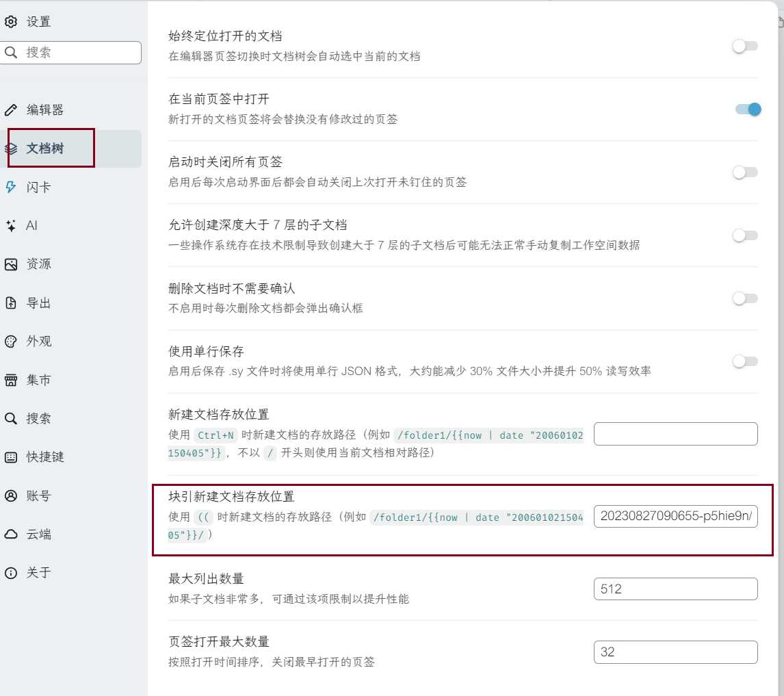Click the magnifier icon in search box
Viewport: 784px width, 696px height.
pyautogui.click(x=11, y=52)
